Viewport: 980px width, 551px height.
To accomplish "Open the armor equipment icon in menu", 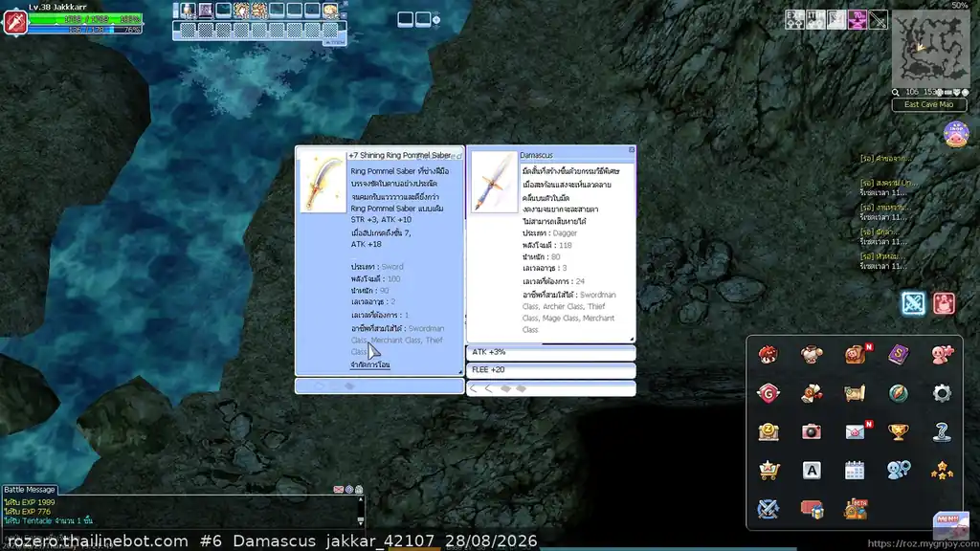I will (x=812, y=354).
